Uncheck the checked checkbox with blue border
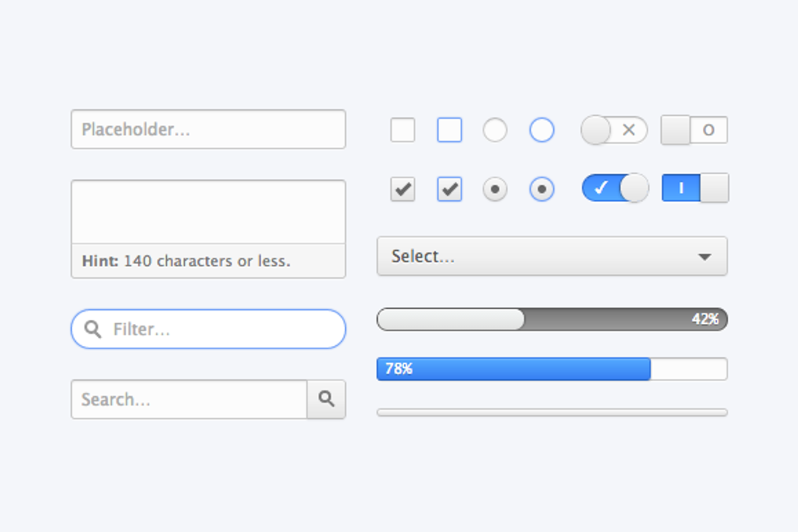798x532 pixels. pos(449,189)
